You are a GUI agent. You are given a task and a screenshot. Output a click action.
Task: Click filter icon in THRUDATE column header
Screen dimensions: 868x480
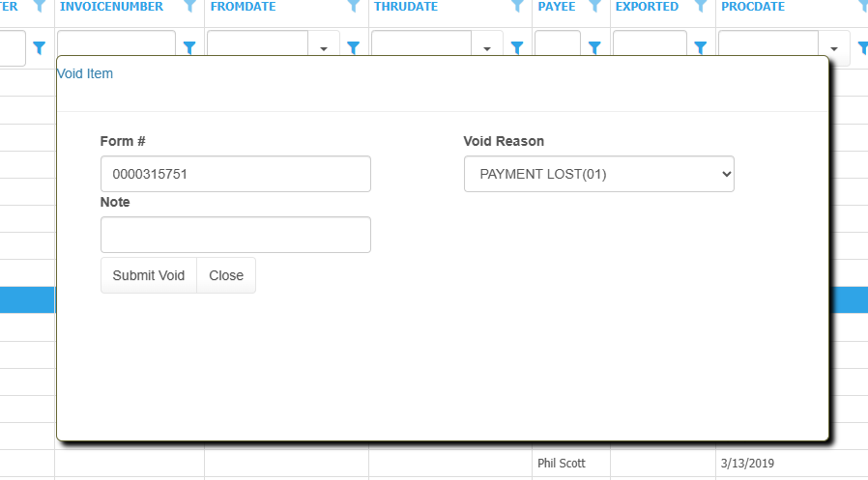517,6
